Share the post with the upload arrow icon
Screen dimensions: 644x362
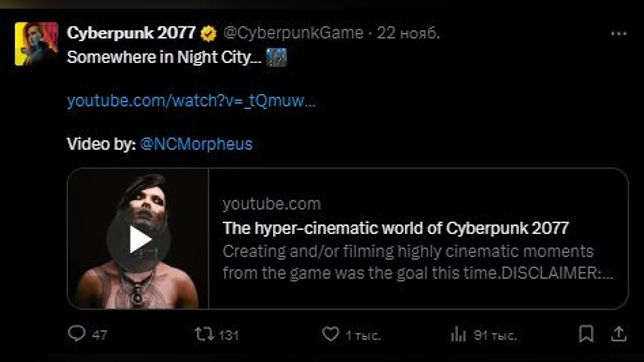point(619,335)
